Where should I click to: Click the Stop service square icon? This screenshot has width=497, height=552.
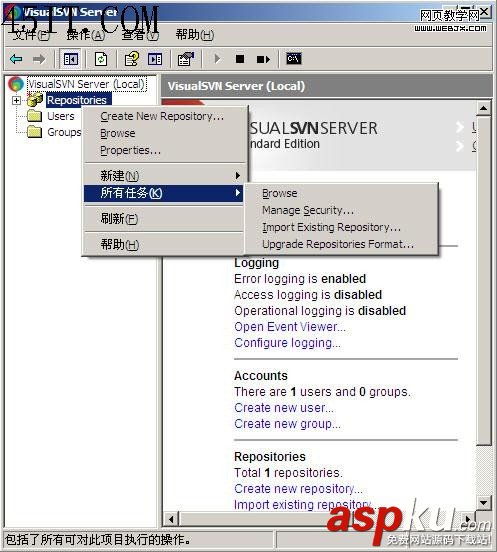point(240,59)
